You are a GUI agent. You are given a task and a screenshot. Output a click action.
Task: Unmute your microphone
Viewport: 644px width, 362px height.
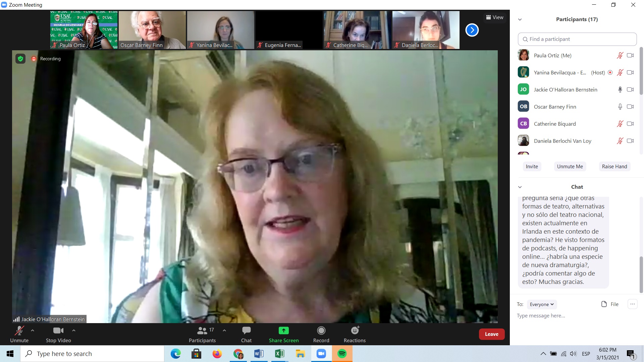click(x=19, y=334)
